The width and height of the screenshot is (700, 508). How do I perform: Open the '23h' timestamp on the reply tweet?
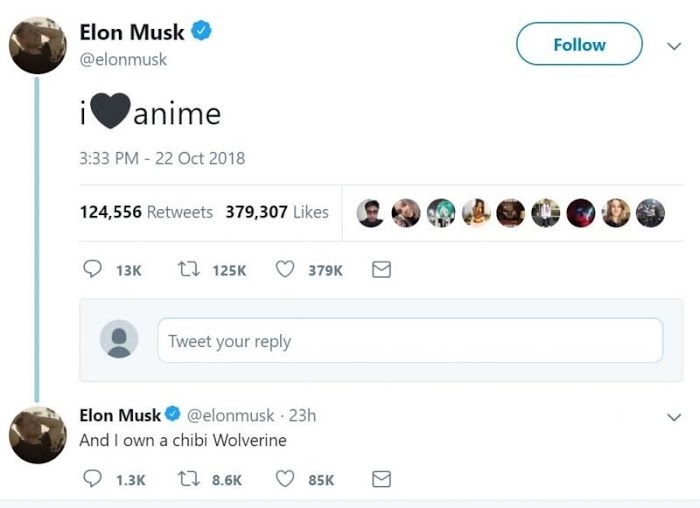[x=302, y=415]
